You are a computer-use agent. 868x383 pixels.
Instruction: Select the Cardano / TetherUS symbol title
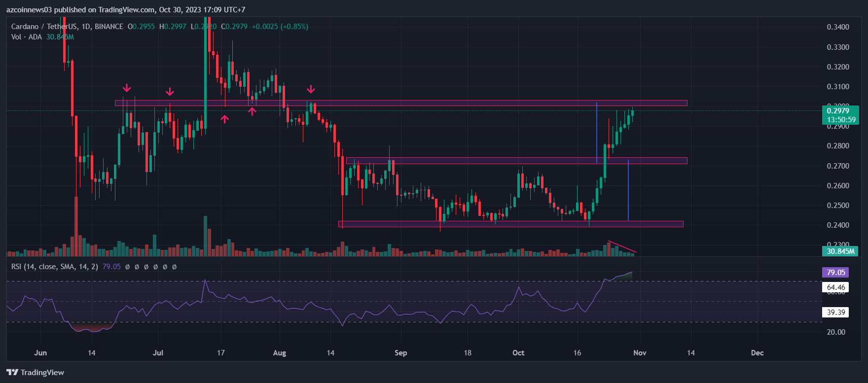click(68, 27)
